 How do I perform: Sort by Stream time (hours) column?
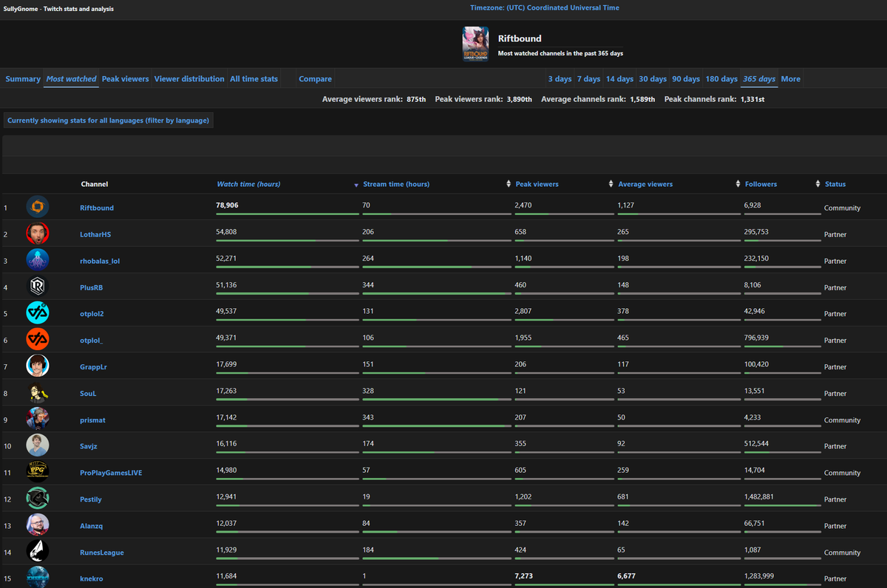coord(396,184)
